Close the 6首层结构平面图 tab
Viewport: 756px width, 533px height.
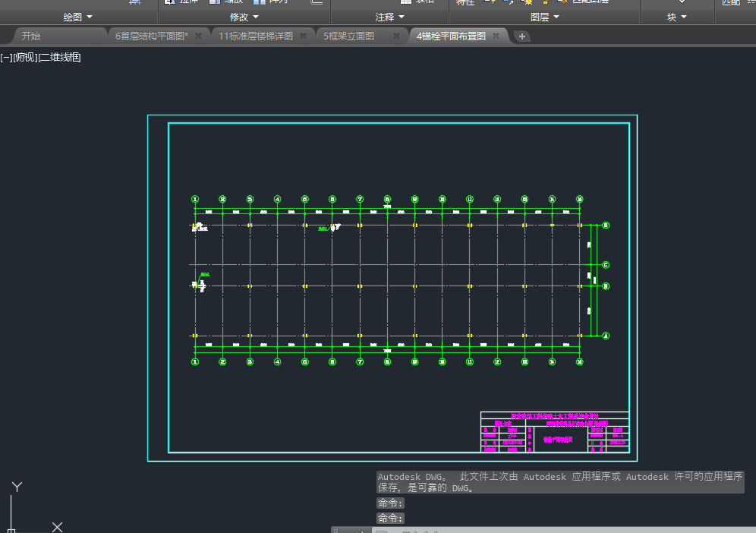click(x=198, y=36)
